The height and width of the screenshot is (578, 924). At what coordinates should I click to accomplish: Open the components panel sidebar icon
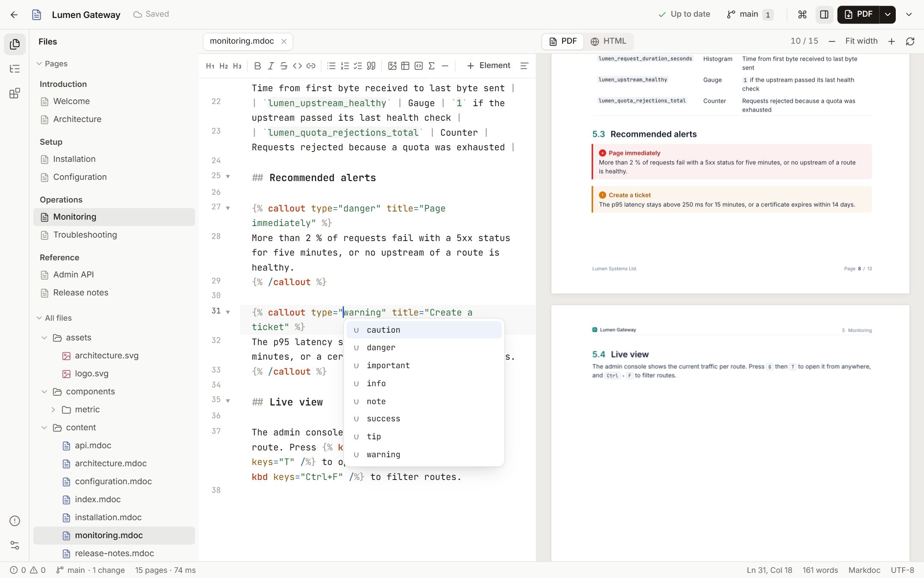[15, 93]
